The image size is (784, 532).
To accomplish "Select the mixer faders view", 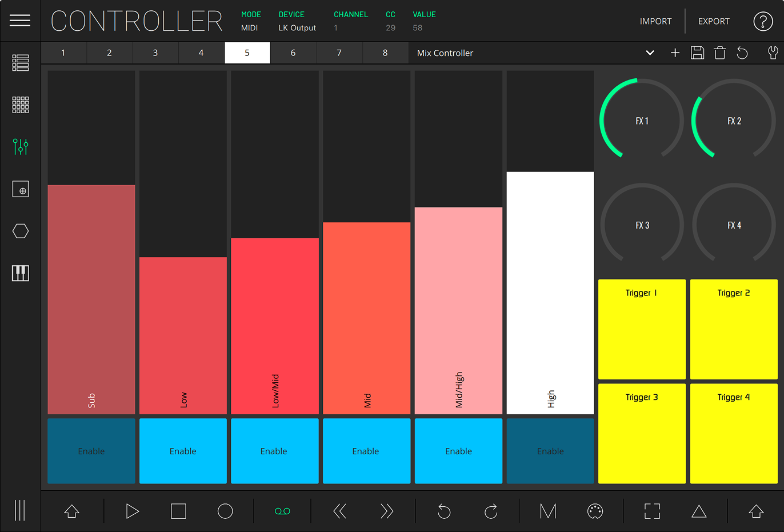I will (20, 147).
